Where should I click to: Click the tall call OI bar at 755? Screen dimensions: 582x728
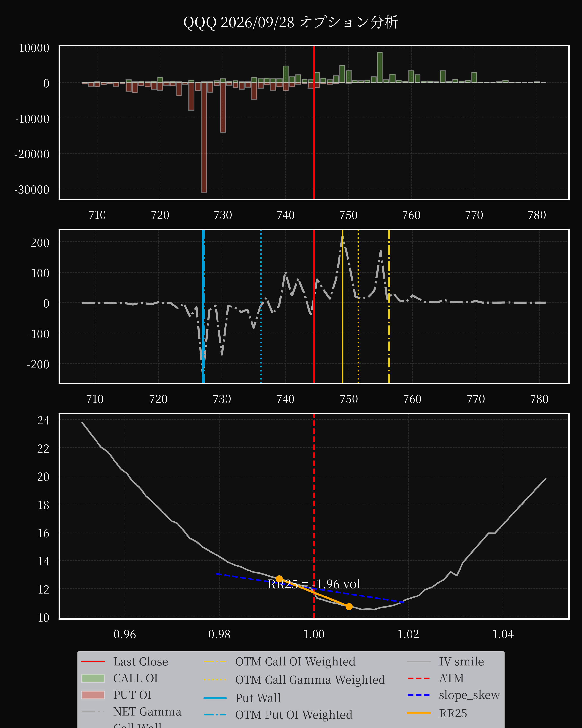[x=380, y=67]
